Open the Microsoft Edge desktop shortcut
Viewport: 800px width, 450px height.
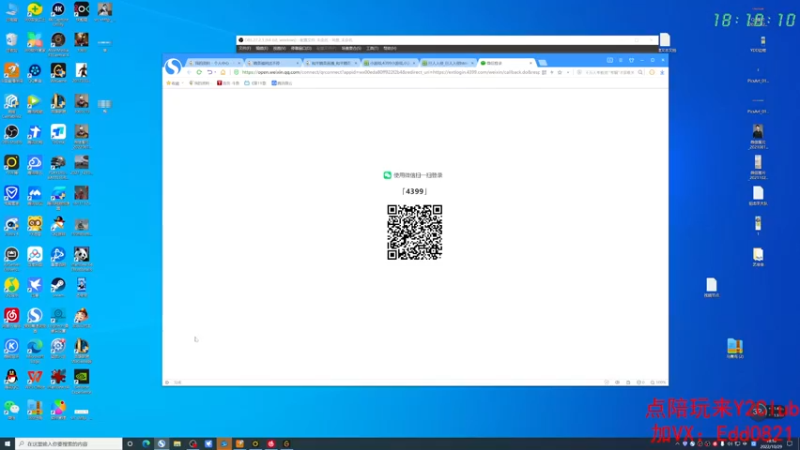point(35,346)
